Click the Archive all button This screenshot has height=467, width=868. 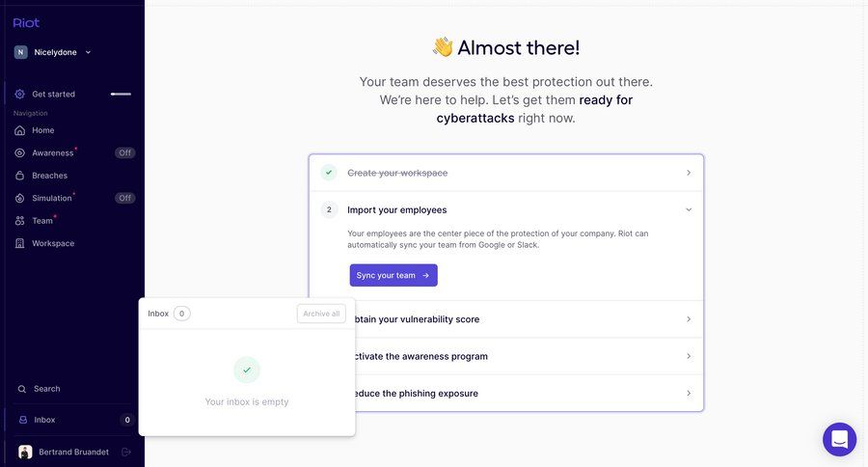point(321,314)
